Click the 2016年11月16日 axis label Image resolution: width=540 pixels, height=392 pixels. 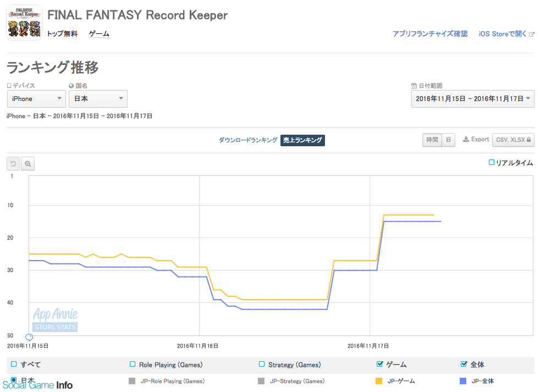pyautogui.click(x=197, y=346)
